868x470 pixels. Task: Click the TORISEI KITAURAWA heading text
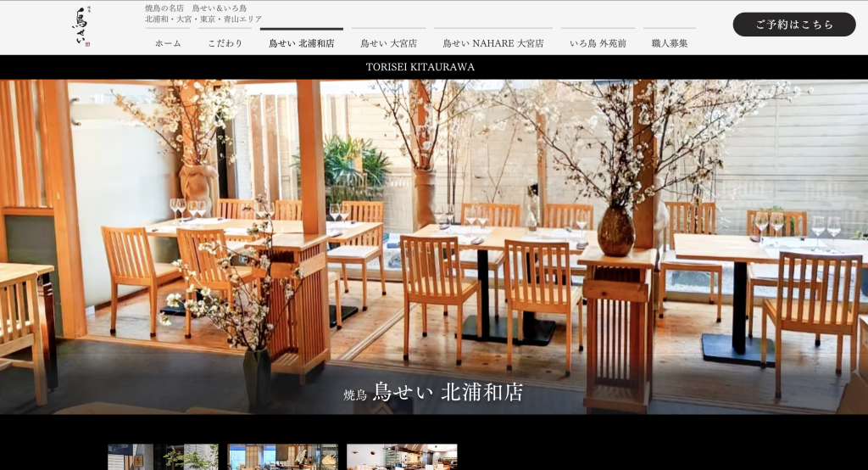click(x=420, y=67)
